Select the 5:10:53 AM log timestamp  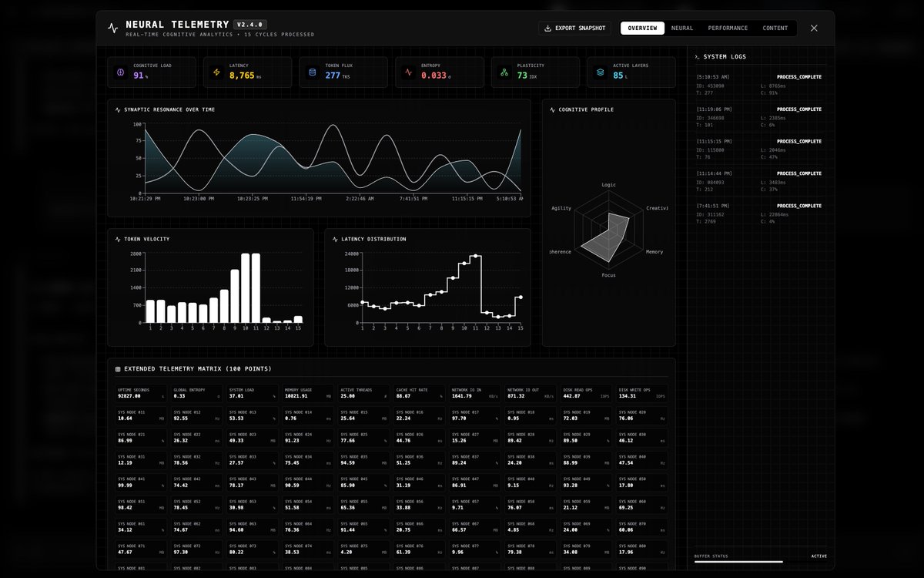(x=713, y=77)
